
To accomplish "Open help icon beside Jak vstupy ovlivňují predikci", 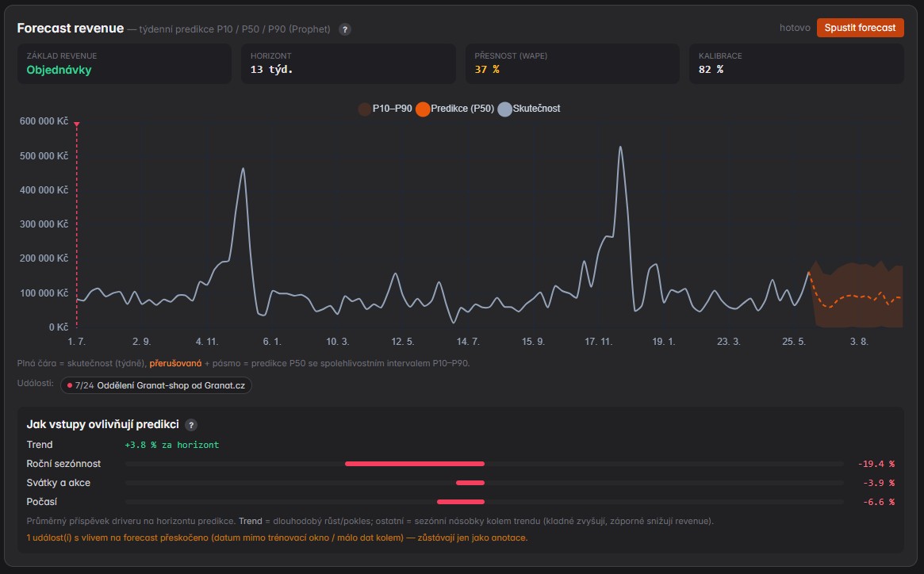I will (x=191, y=425).
